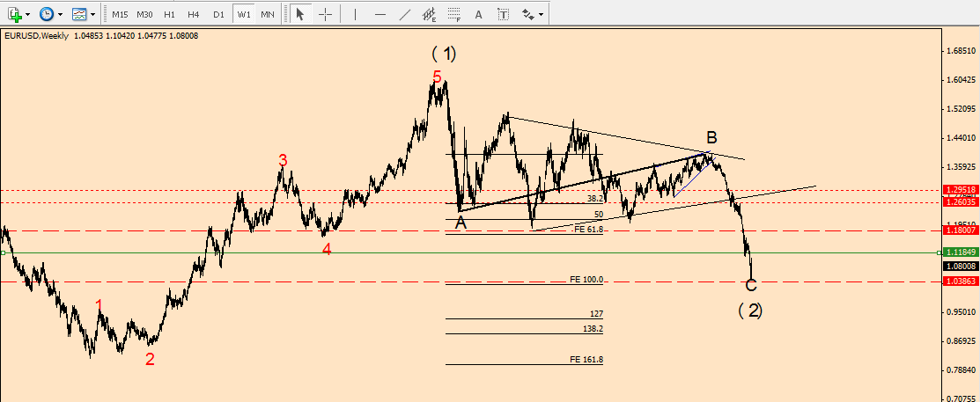Click the 0.78840 price scale value

pos(961,369)
